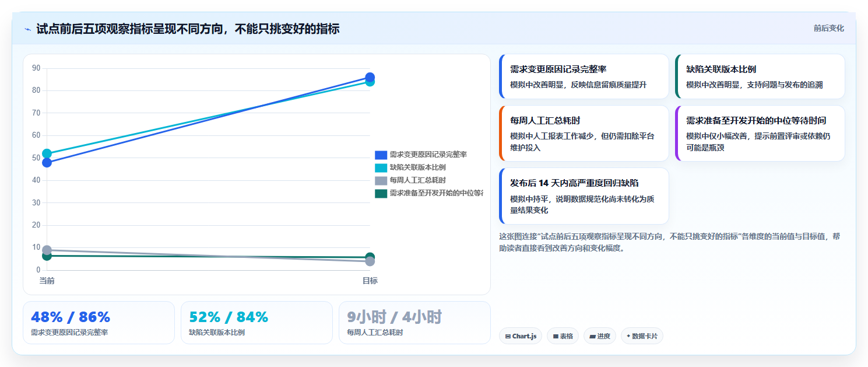
Task: Click the blue data point at 48 on 当前
Action: [x=47, y=162]
